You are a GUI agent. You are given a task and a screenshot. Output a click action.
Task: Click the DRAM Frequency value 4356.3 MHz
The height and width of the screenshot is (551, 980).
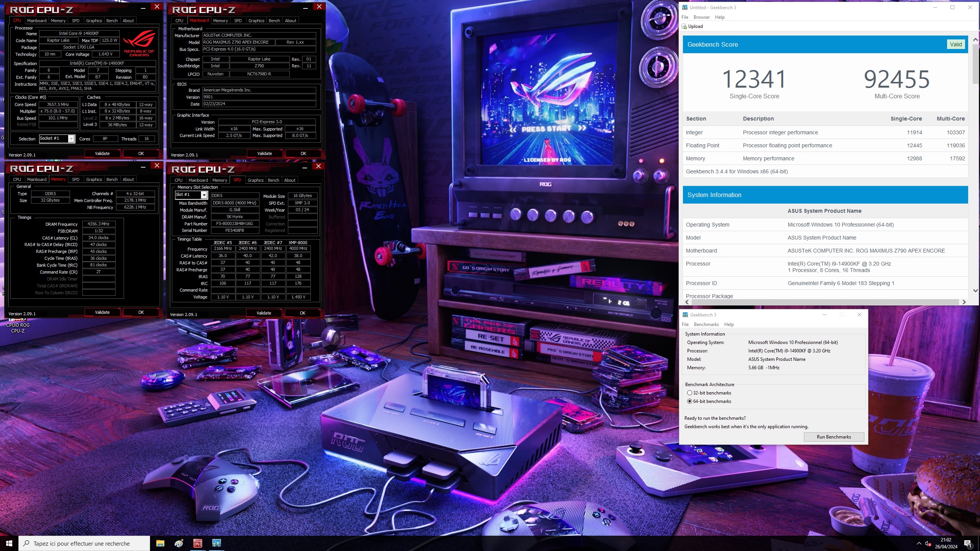tap(99, 224)
